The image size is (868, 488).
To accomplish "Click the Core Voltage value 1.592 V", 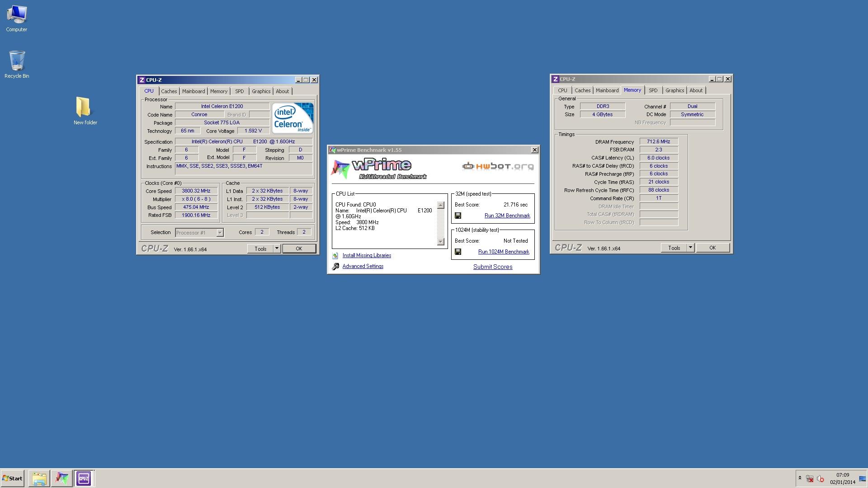I will (253, 131).
